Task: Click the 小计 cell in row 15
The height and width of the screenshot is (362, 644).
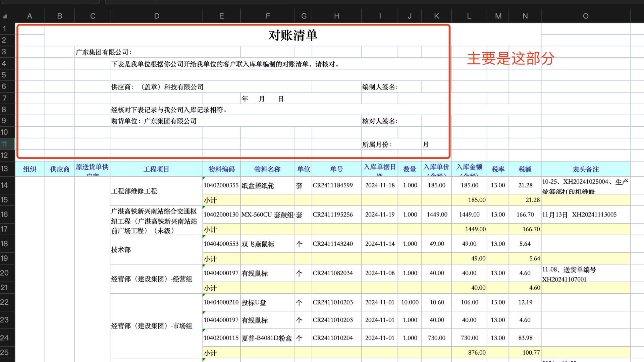Action: [222, 200]
